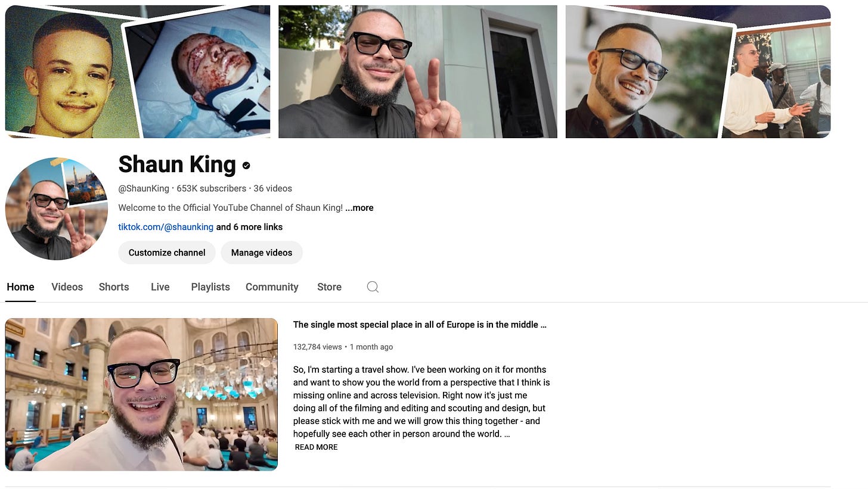The width and height of the screenshot is (868, 489).
Task: Expand video description with READ MORE
Action: (316, 447)
